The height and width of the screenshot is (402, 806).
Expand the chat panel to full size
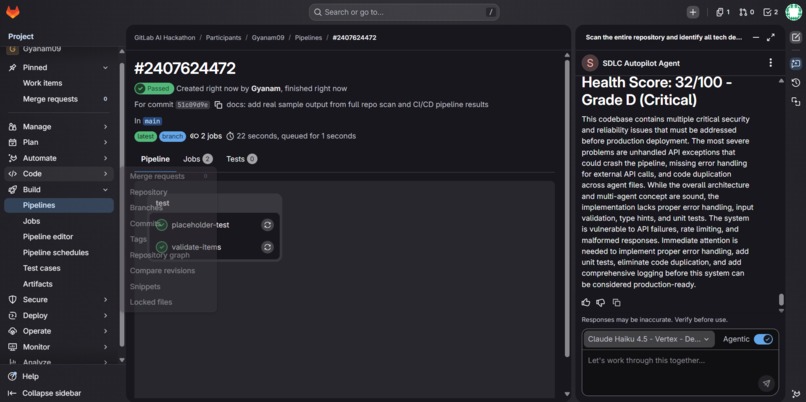(x=771, y=38)
